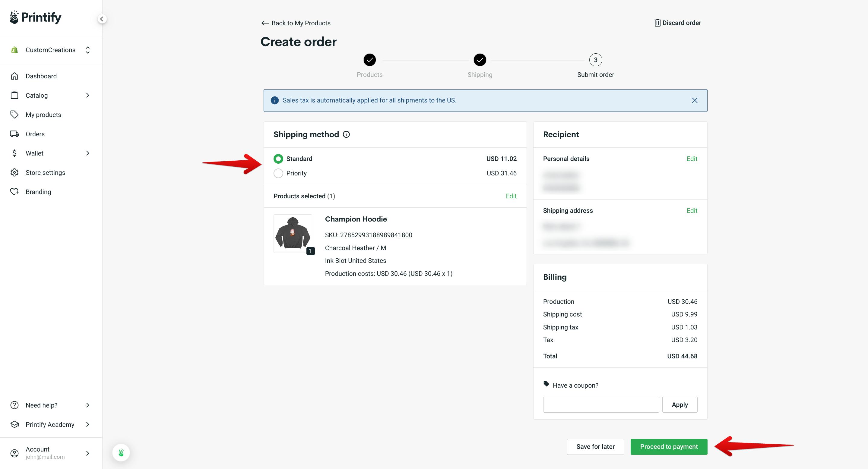The width and height of the screenshot is (868, 469).
Task: Click Discard order
Action: 677,23
